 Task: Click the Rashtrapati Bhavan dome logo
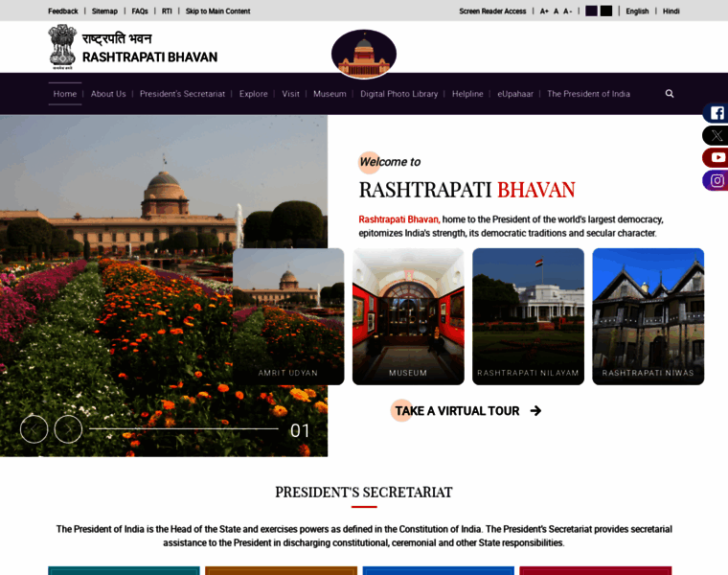pyautogui.click(x=364, y=54)
